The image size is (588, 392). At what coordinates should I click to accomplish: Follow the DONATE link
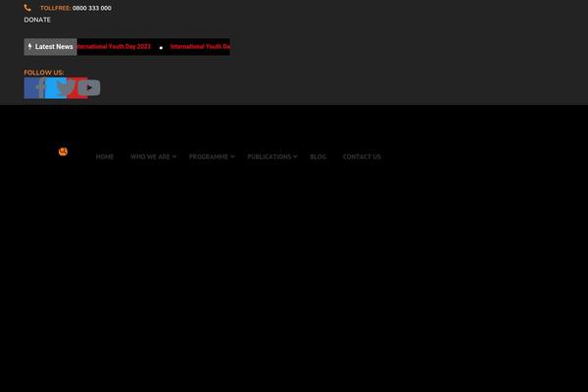(37, 20)
